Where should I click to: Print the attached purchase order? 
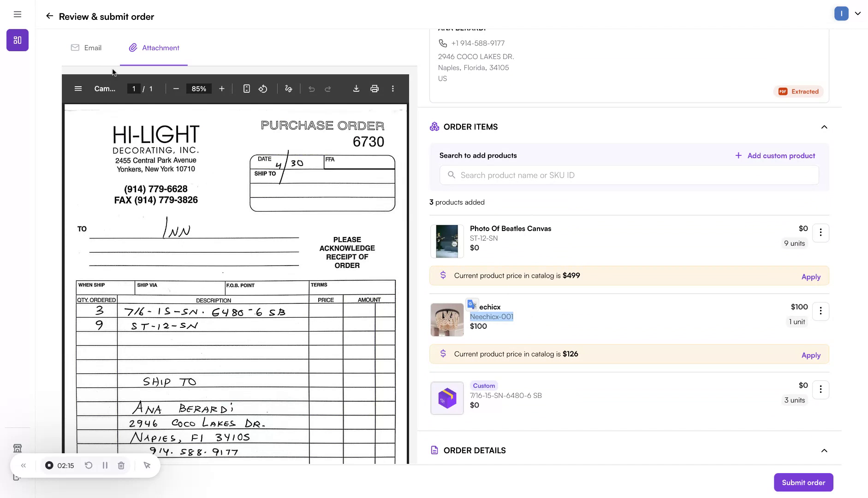coord(375,89)
